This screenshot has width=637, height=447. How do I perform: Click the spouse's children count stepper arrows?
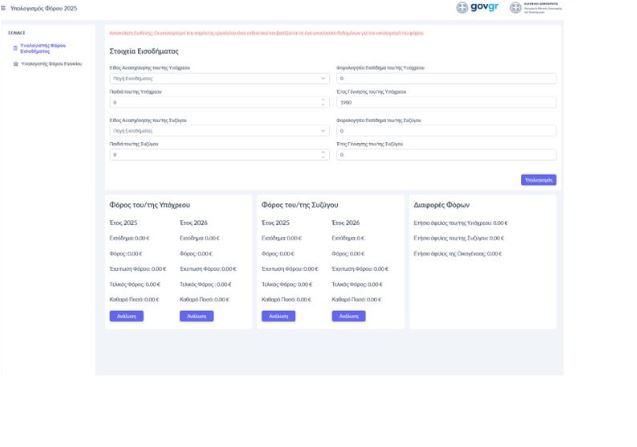[323, 155]
